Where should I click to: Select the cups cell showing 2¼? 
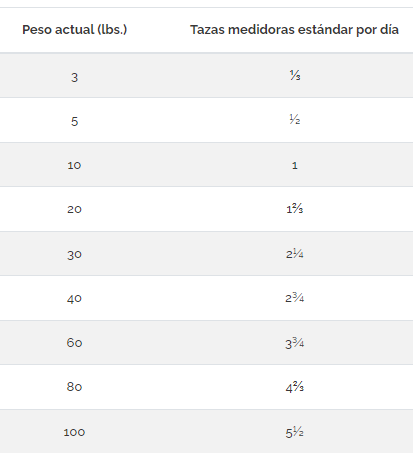point(295,254)
